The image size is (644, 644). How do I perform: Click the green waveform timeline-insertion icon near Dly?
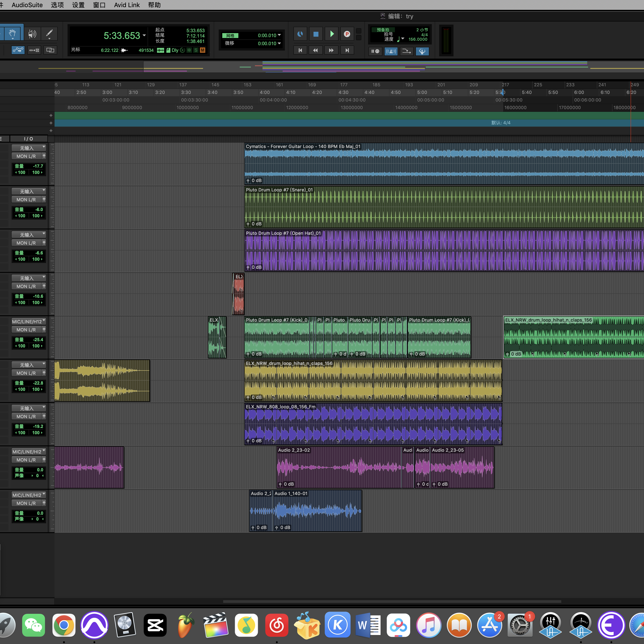pos(160,50)
